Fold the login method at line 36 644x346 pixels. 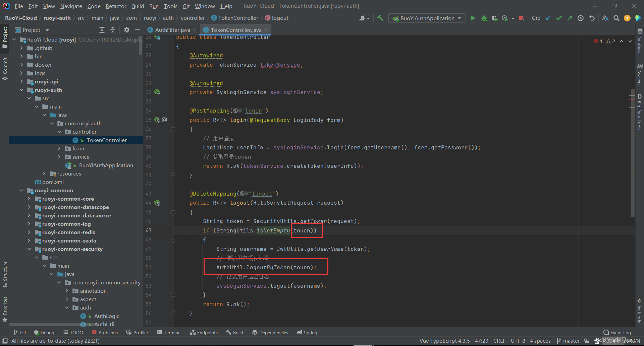pyautogui.click(x=173, y=129)
